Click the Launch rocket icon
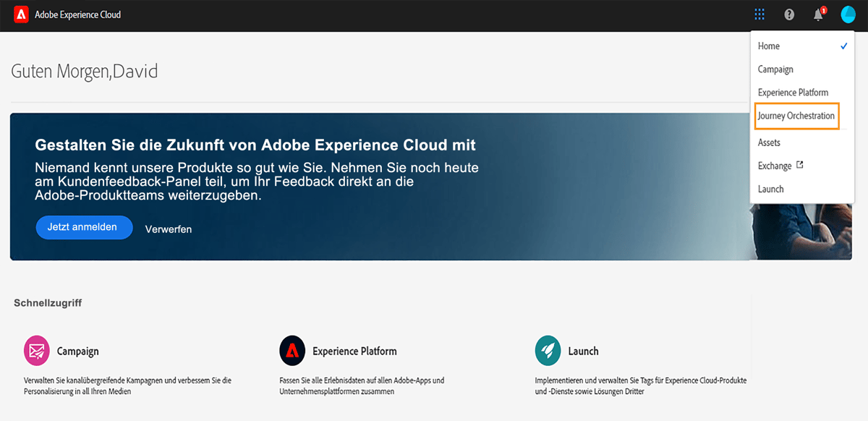 tap(548, 351)
